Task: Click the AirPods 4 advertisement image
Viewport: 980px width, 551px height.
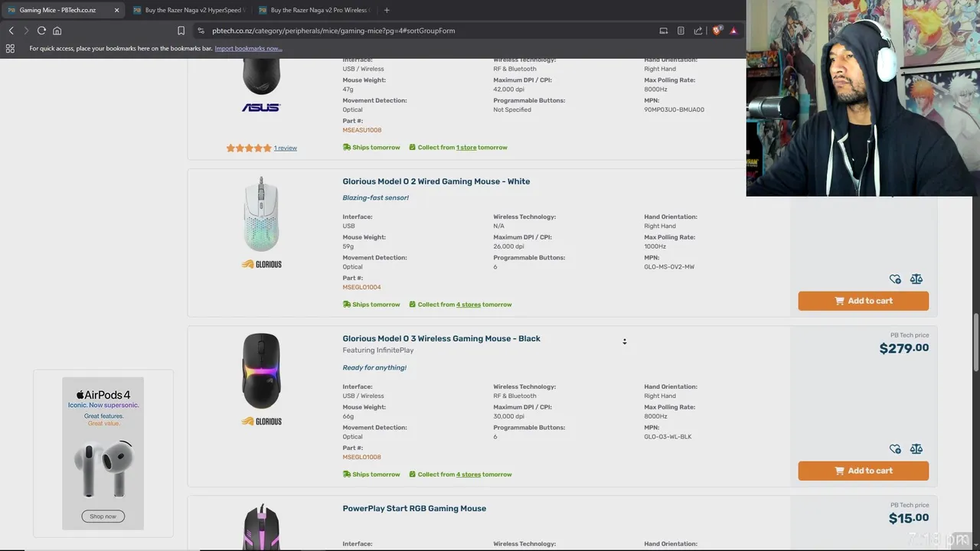Action: point(103,453)
